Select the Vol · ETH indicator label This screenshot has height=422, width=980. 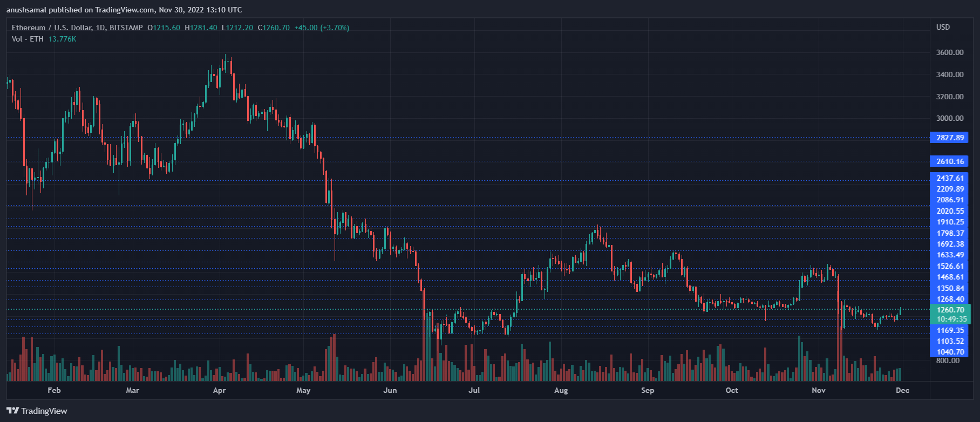pos(28,39)
